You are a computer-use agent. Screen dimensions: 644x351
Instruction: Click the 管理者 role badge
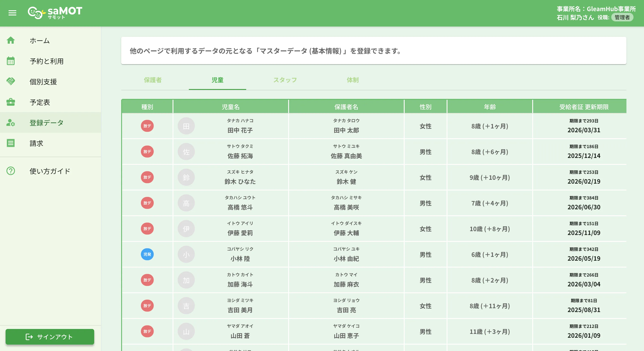622,17
